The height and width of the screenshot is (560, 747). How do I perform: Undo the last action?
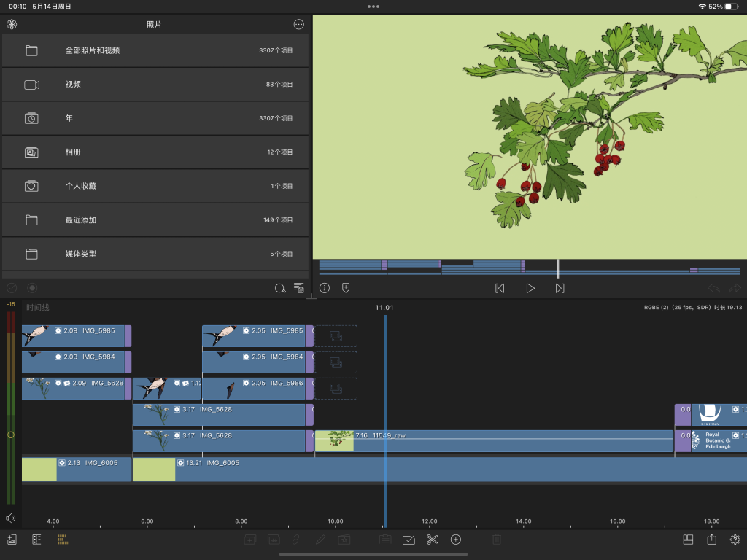click(x=713, y=288)
